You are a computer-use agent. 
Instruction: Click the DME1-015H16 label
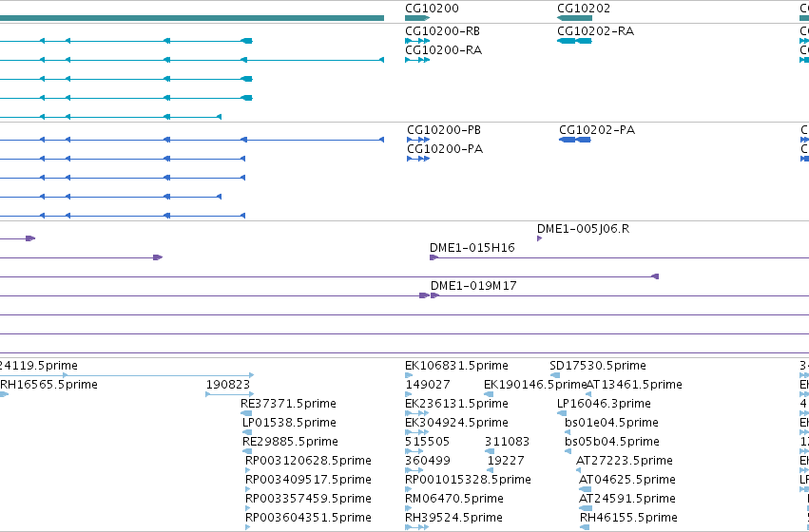[472, 247]
